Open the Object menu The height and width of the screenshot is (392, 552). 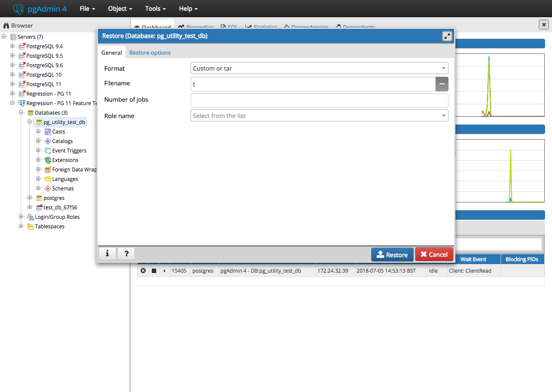(120, 9)
